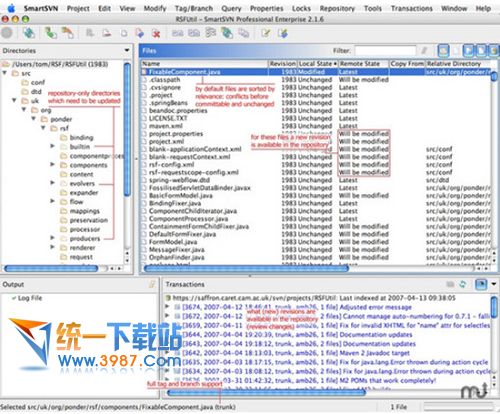Click the Apple menu icon
The height and width of the screenshot is (414, 500).
point(11,8)
